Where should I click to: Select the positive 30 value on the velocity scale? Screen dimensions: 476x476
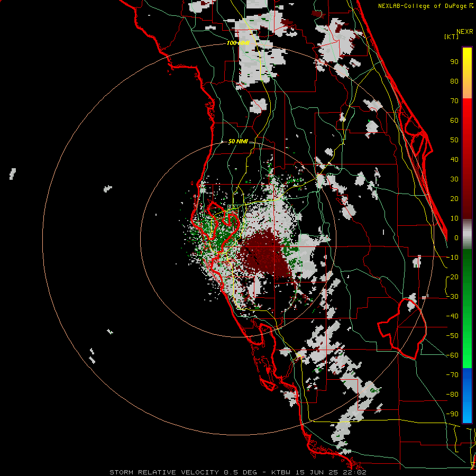click(x=454, y=179)
